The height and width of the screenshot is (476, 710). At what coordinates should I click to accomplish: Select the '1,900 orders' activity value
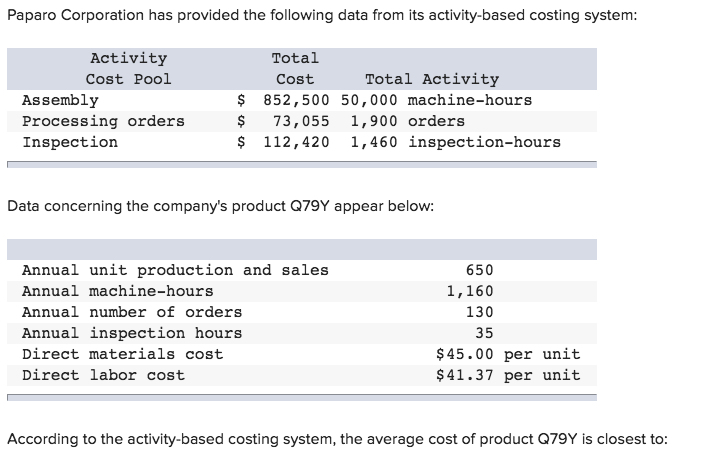[x=408, y=121]
